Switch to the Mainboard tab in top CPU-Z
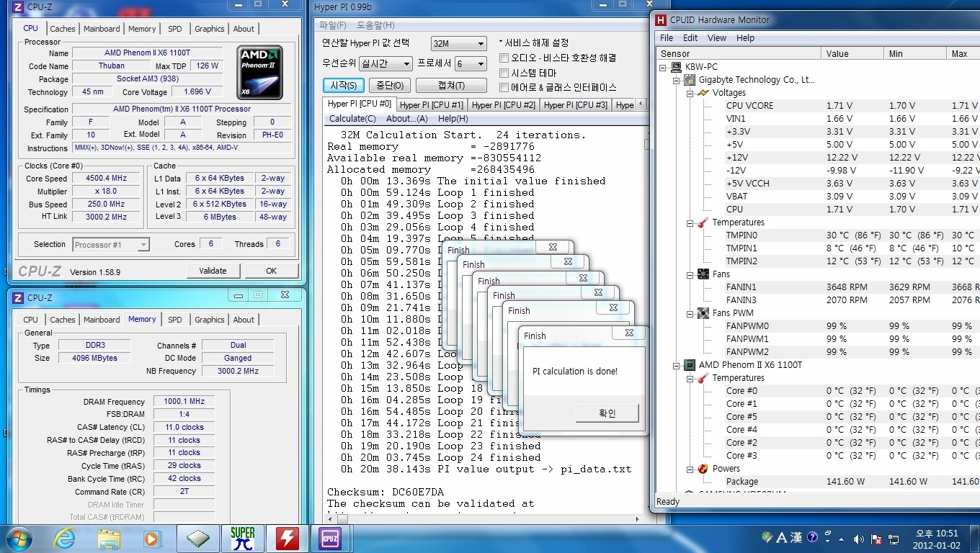Viewport: 980px width, 553px height. 102,29
